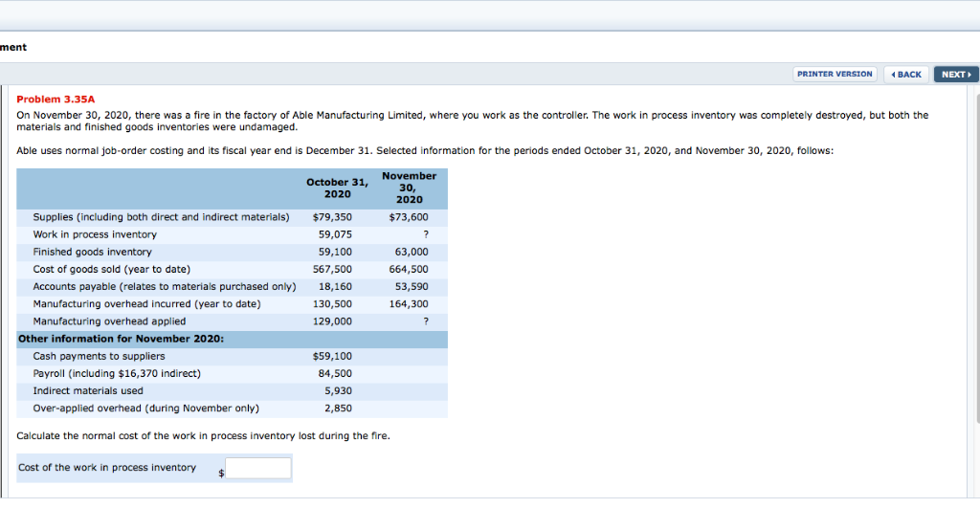Select 'Manufacturing overhead applied' row label
This screenshot has width=980, height=508.
click(x=109, y=321)
